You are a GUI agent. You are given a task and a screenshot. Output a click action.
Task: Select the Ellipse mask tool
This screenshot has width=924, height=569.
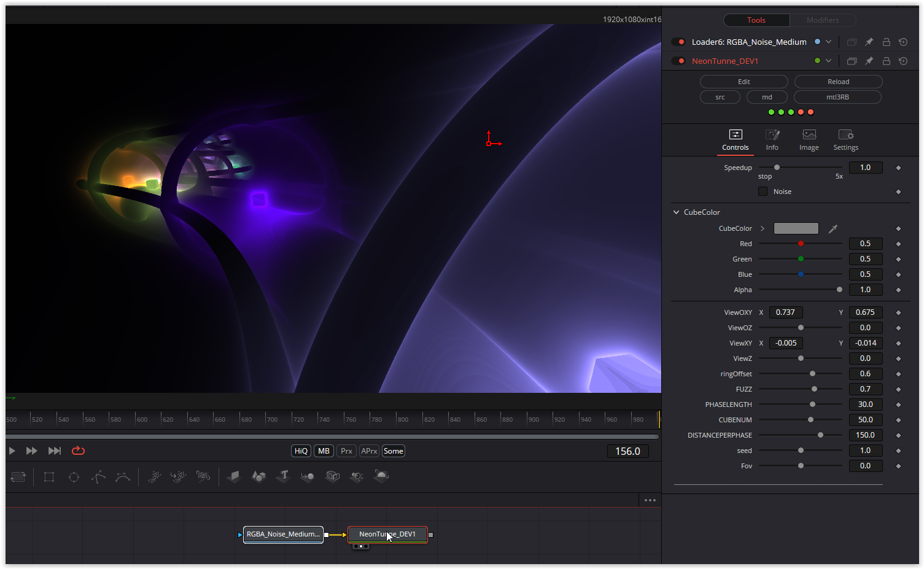click(74, 477)
